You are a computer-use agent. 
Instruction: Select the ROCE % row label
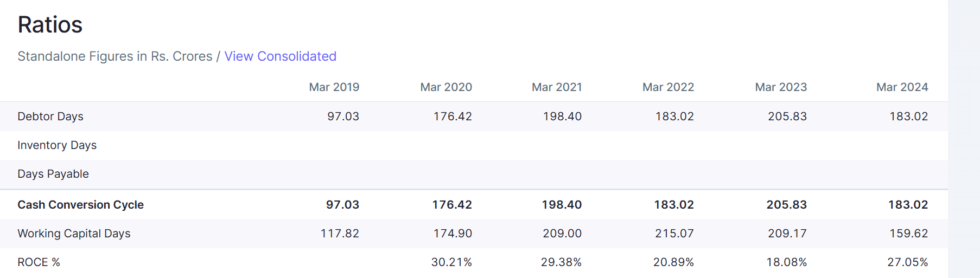pyautogui.click(x=39, y=262)
